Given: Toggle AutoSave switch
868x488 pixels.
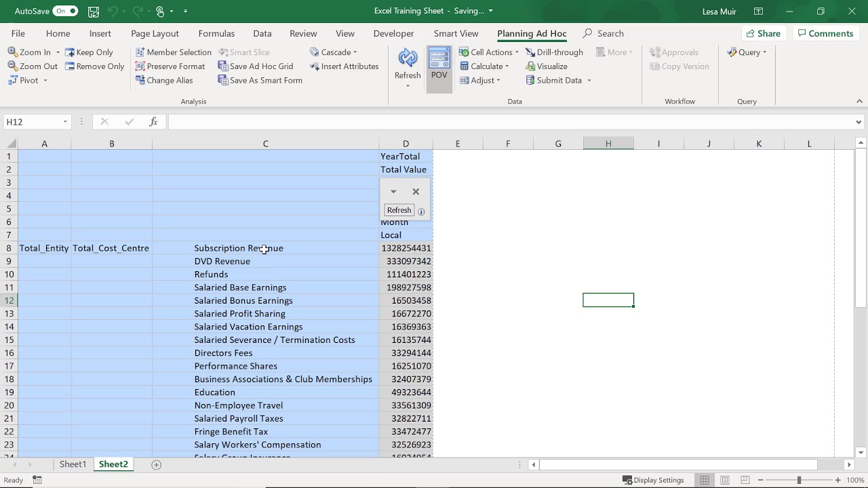Looking at the screenshot, I should pyautogui.click(x=65, y=11).
